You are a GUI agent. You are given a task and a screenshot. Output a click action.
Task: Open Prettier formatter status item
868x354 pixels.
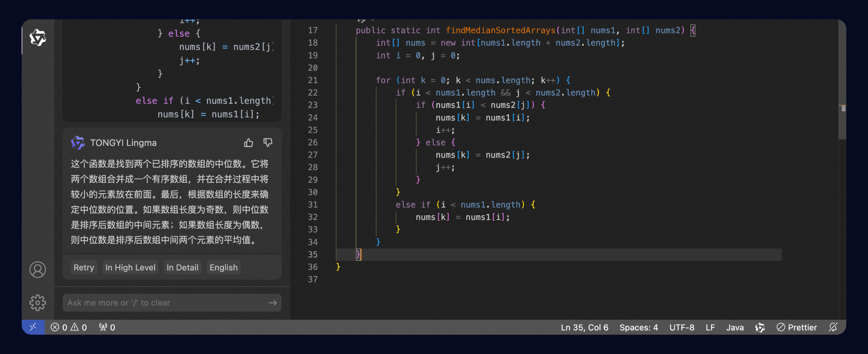click(797, 327)
